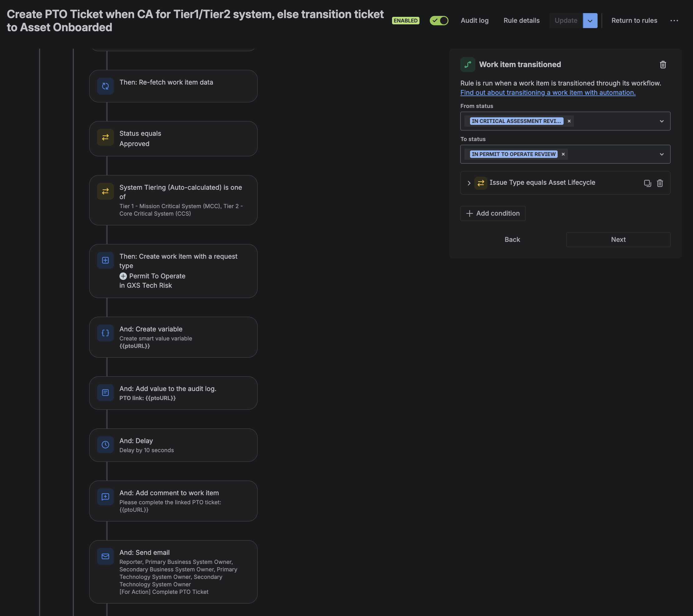Open the Update button dropdown arrow

pos(590,21)
